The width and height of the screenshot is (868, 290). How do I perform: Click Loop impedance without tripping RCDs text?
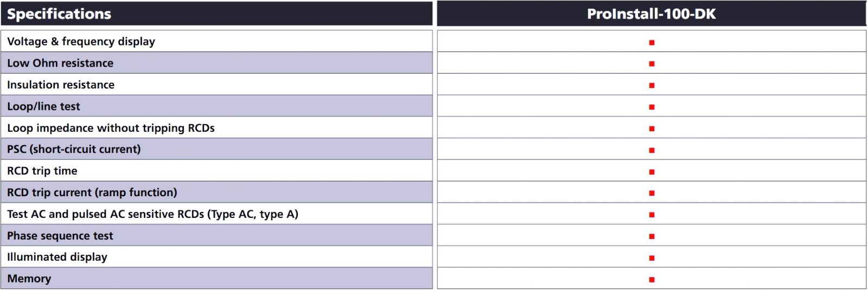click(111, 128)
